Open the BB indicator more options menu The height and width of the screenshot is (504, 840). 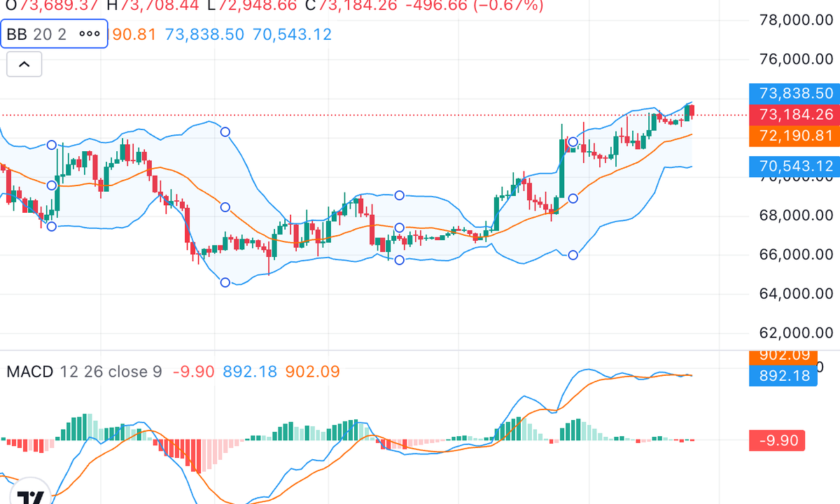click(x=89, y=34)
